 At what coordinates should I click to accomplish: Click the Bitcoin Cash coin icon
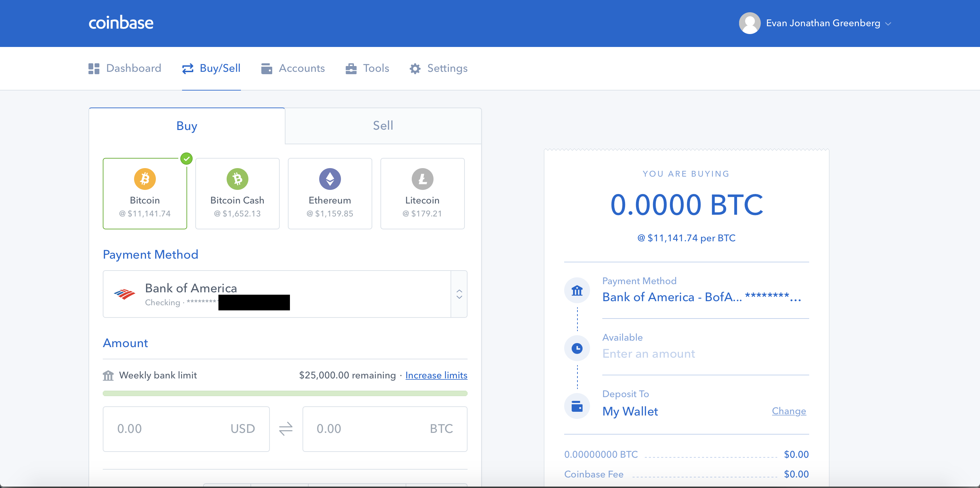(x=237, y=179)
